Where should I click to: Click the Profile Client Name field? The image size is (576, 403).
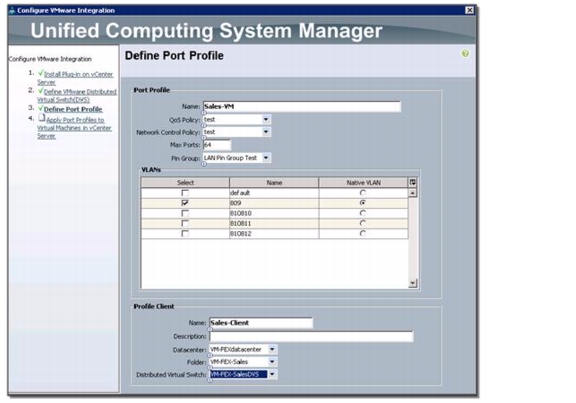(x=261, y=323)
